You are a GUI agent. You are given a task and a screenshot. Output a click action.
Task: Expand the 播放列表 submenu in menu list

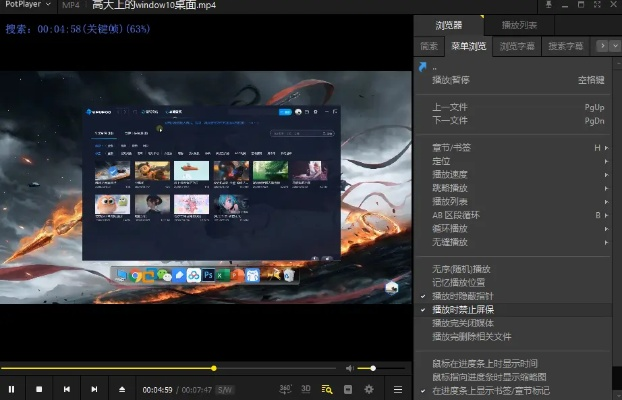513,202
